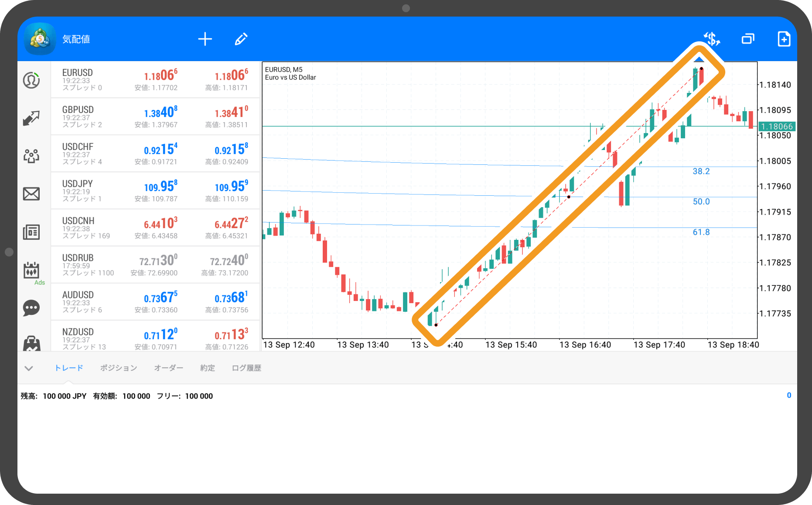The image size is (812, 505).
Task: Open the traders community sidebar icon
Action: (31, 156)
